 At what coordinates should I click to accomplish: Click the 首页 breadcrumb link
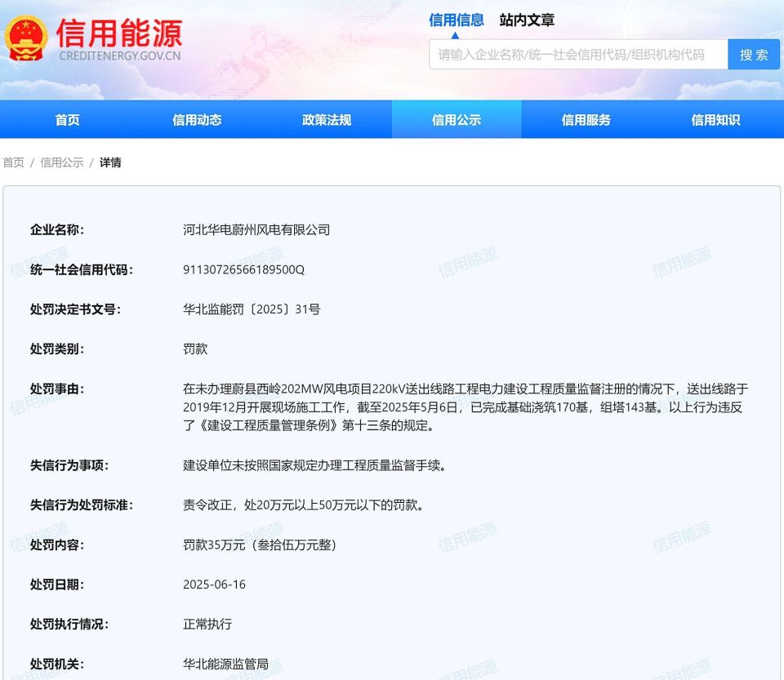tap(14, 162)
